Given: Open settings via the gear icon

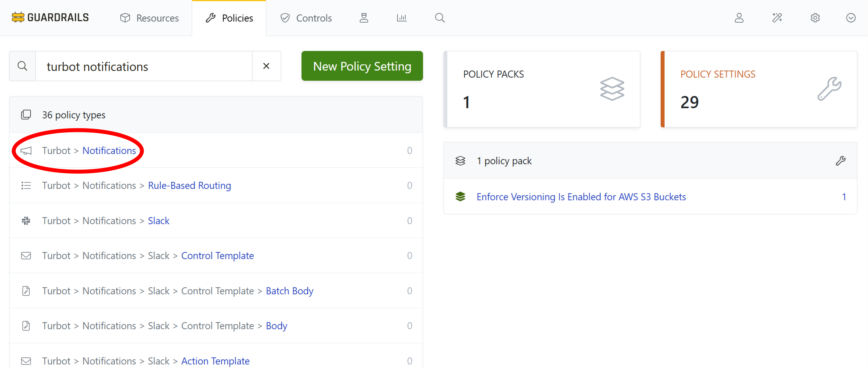Looking at the screenshot, I should (815, 17).
